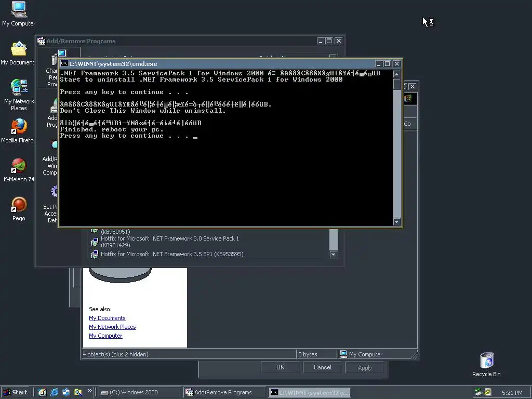Minimize the cmd.exe window

tap(379, 64)
